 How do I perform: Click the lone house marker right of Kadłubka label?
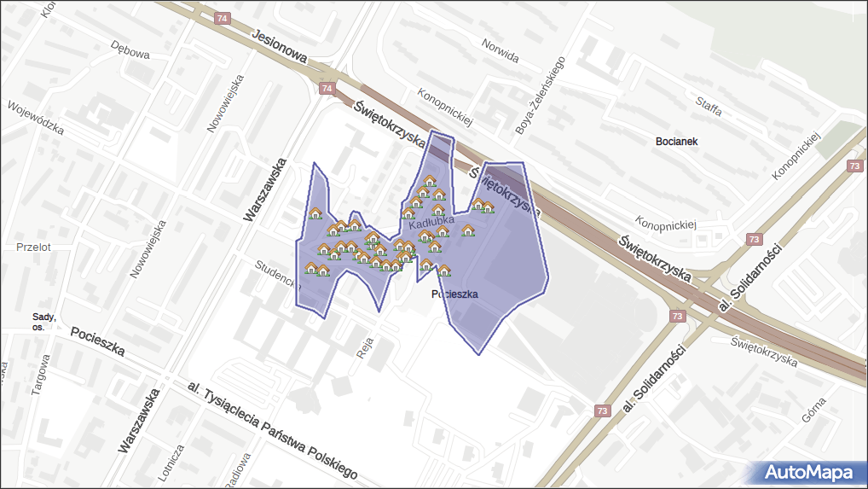[x=468, y=230]
